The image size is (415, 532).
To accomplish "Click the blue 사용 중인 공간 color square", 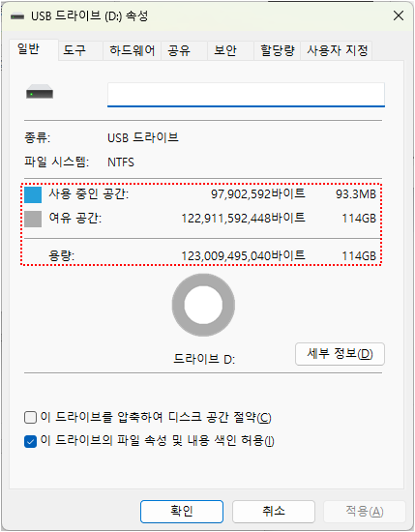I will (x=33, y=194).
